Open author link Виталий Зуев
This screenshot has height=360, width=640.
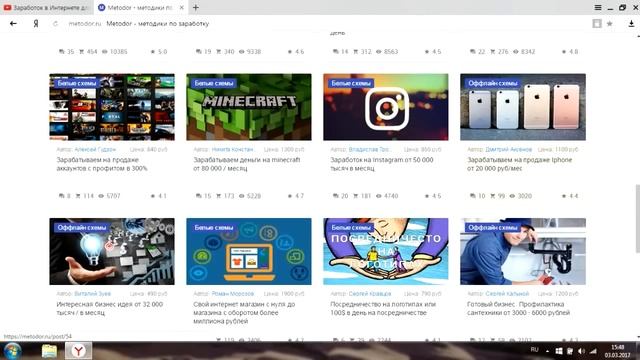[x=93, y=293]
